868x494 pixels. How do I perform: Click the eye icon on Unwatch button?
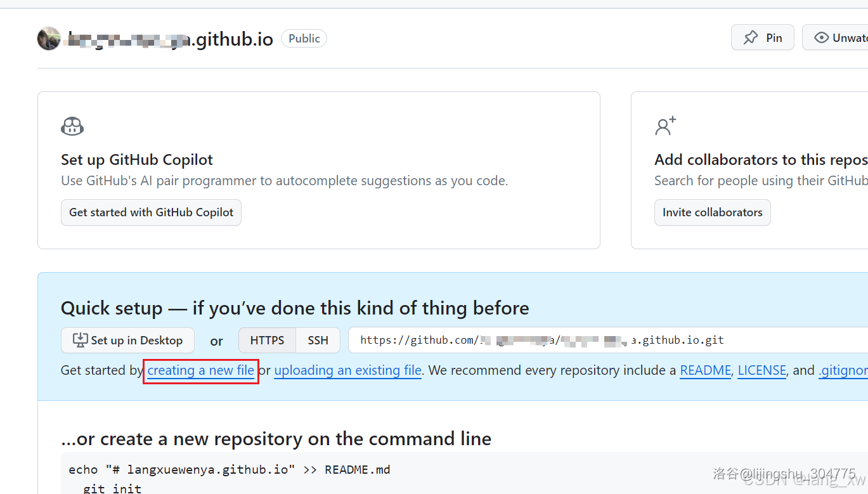822,38
